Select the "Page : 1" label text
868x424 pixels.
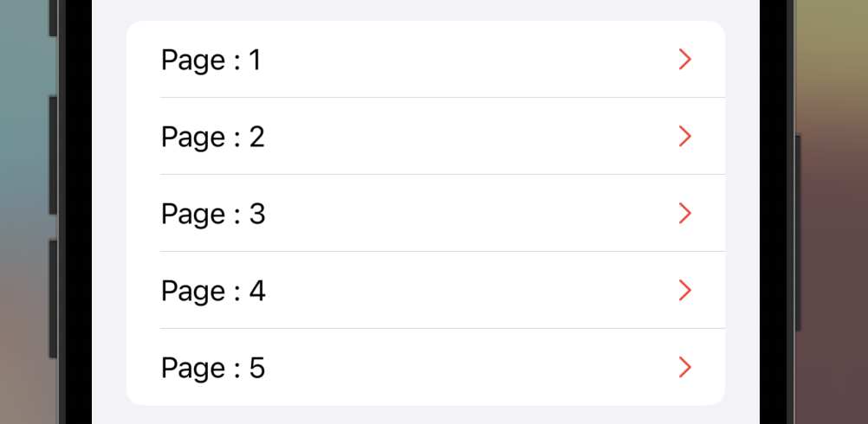point(211,61)
